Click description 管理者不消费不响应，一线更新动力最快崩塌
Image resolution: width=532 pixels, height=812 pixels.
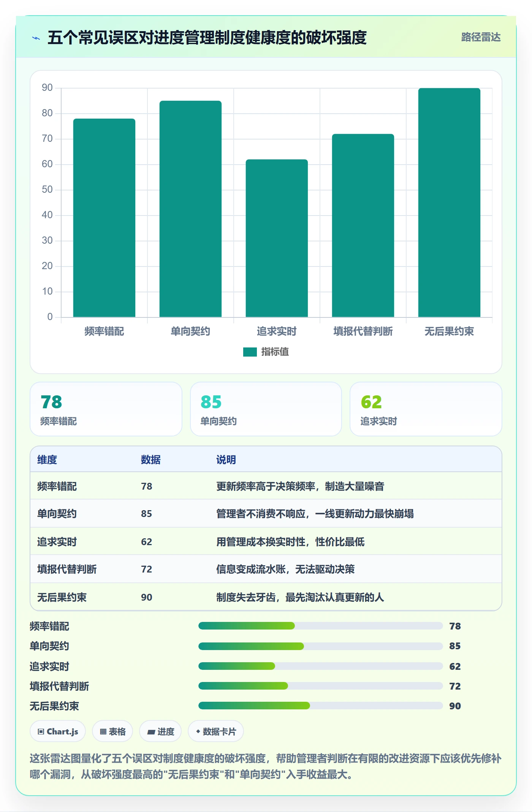click(315, 514)
